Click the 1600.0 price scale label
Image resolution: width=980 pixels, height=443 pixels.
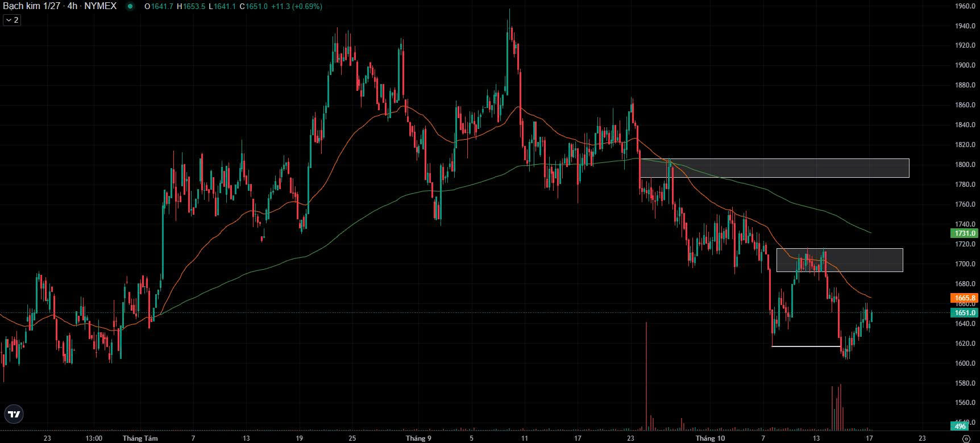click(965, 363)
